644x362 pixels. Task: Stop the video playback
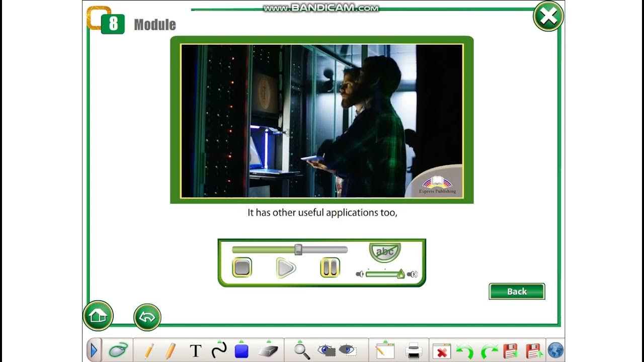[x=242, y=267]
